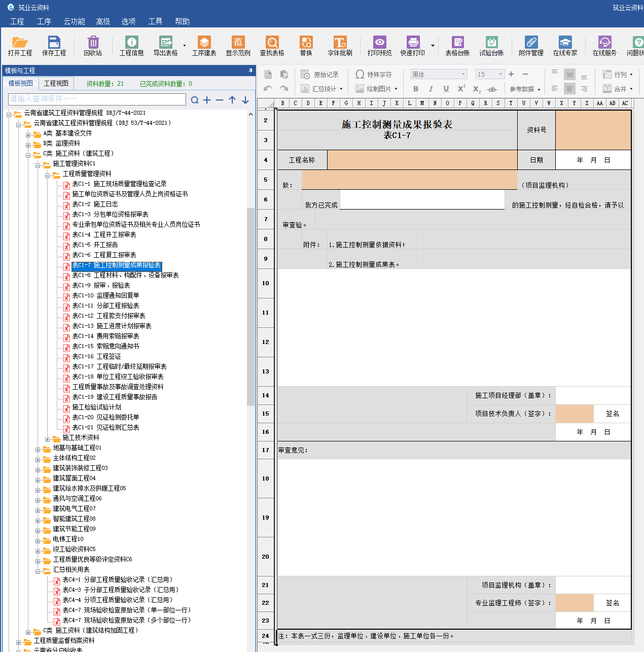Click the down arrow to move tree item down
Image resolution: width=644 pixels, height=652 pixels.
pos(245,100)
